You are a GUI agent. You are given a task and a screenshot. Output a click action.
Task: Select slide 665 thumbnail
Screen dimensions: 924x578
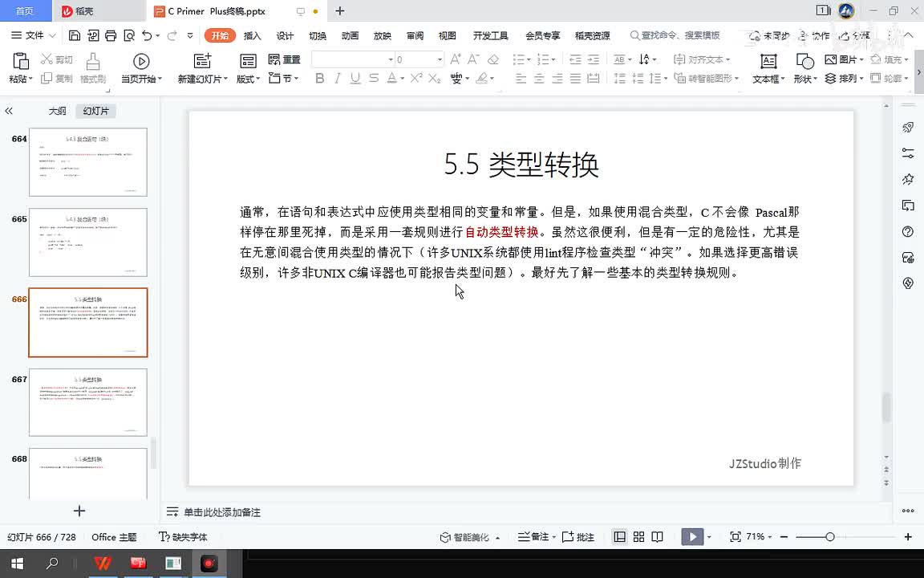[x=87, y=242]
